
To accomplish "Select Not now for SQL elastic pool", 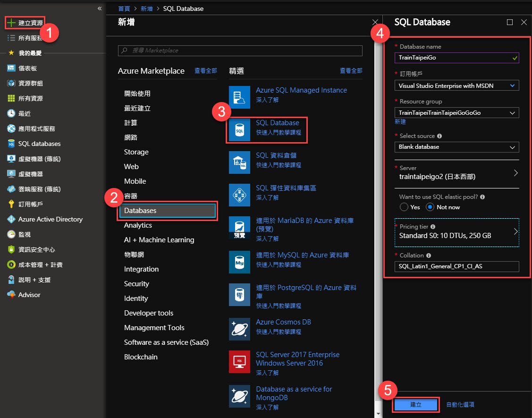I will [x=430, y=207].
